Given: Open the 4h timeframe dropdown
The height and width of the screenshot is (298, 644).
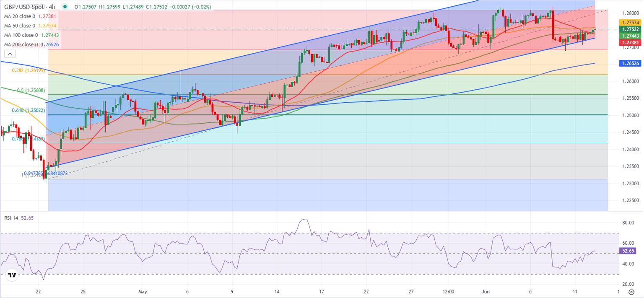Looking at the screenshot, I should tap(52, 7).
